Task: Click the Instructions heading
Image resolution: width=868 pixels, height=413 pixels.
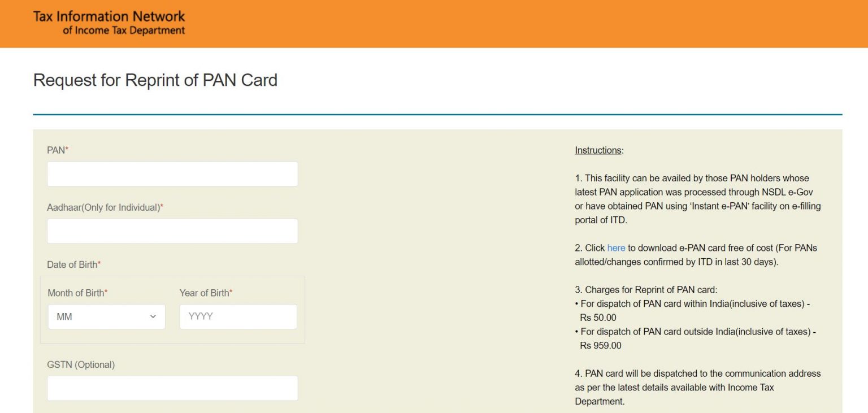Action: 597,150
